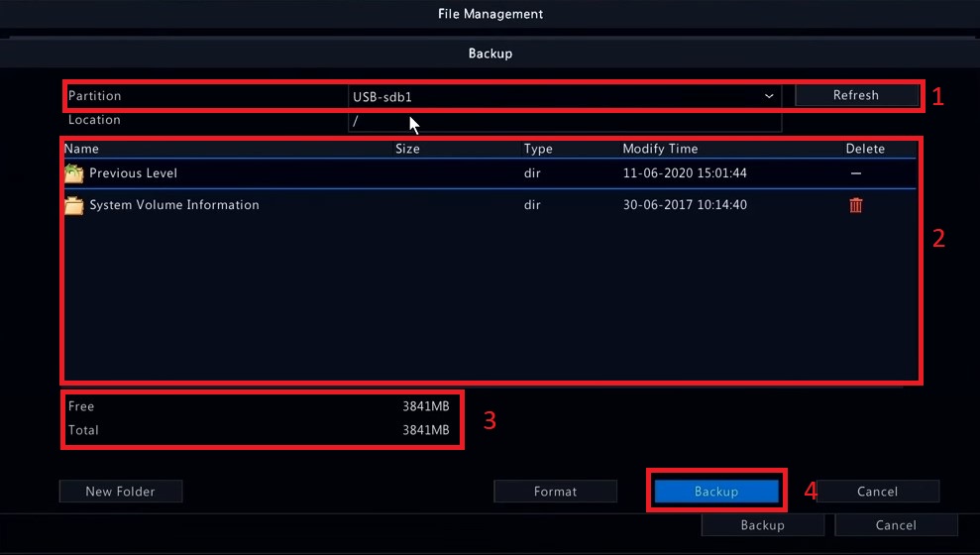This screenshot has width=980, height=555.
Task: Click the System Volume Information folder icon
Action: [x=73, y=205]
